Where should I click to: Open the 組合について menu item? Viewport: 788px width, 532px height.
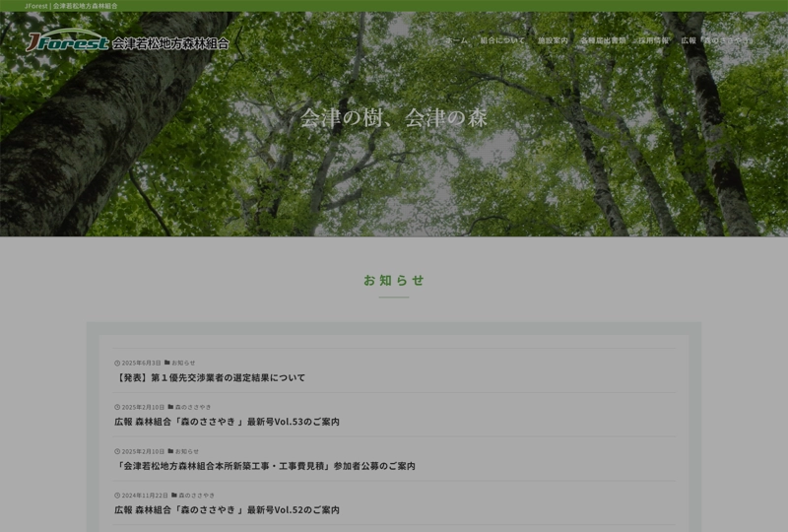[502, 41]
